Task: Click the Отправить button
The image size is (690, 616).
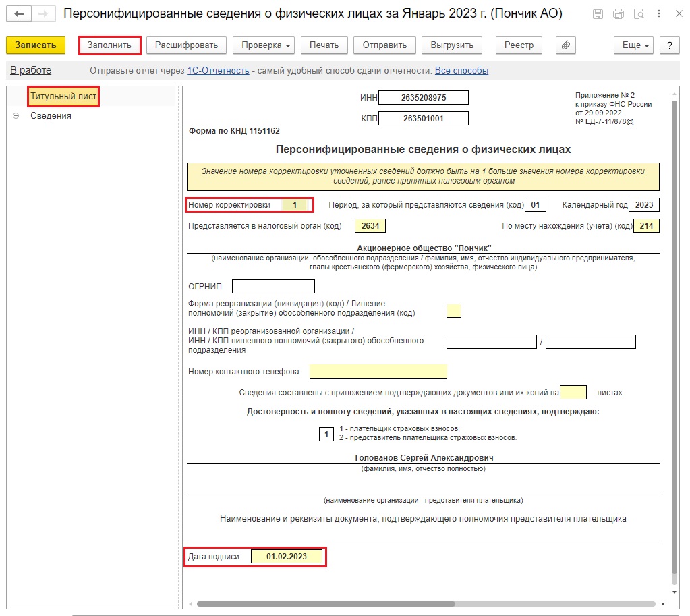Action: (x=384, y=45)
